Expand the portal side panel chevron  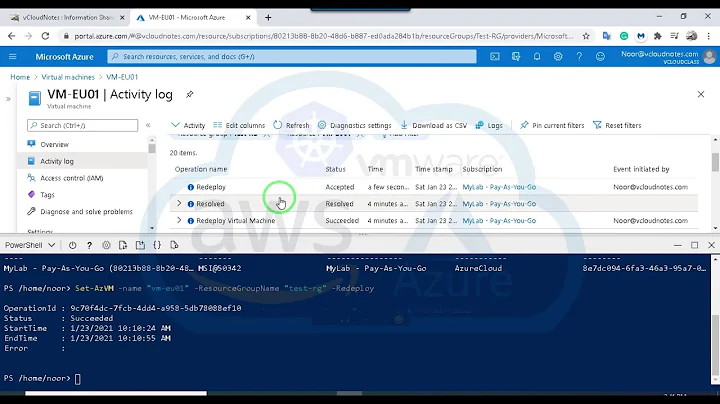point(8,99)
